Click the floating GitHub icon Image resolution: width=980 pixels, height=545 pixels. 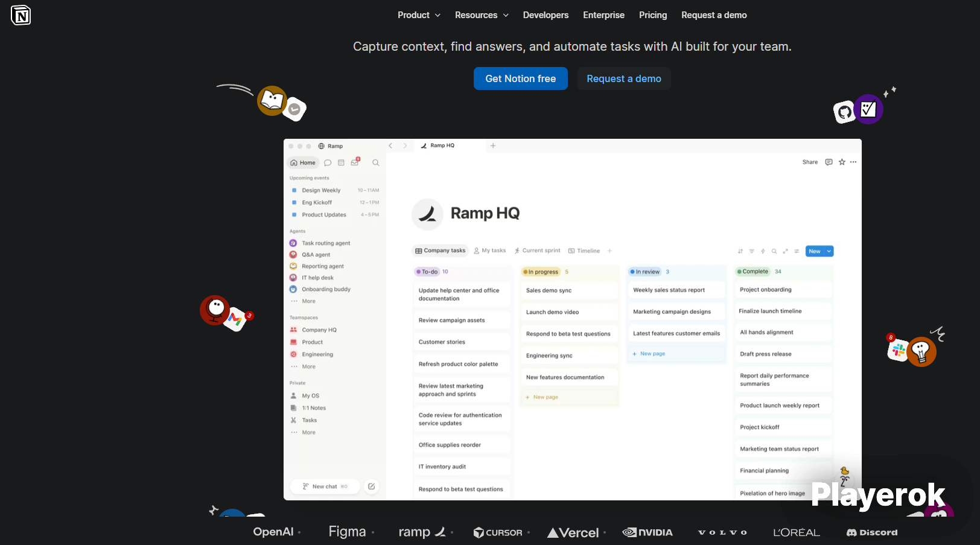click(x=844, y=112)
